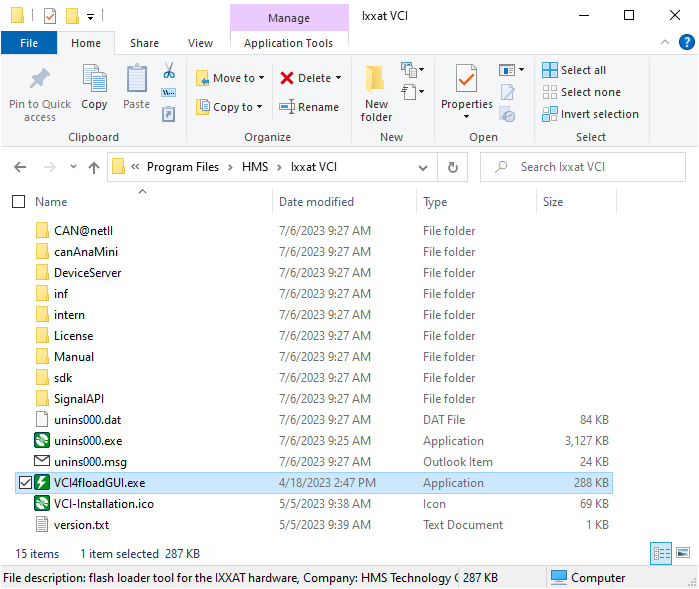Go back to the previous folder
The height and width of the screenshot is (589, 699).
[x=20, y=167]
